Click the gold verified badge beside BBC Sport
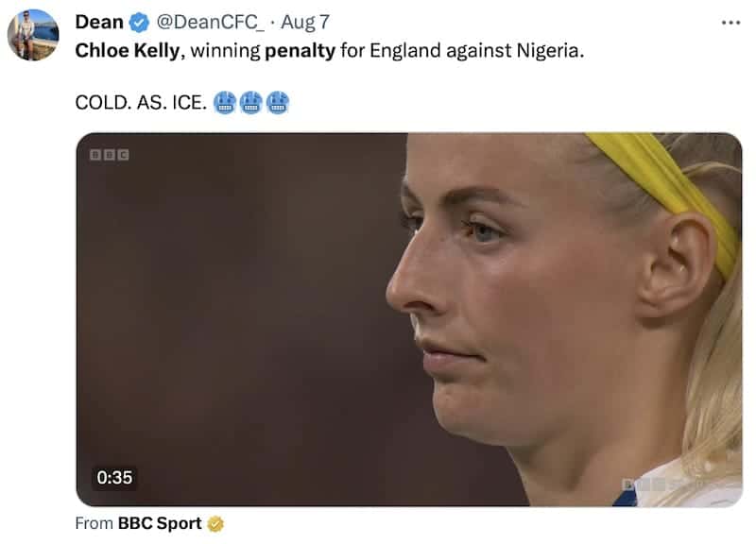Image resolution: width=756 pixels, height=544 pixels. point(215,524)
